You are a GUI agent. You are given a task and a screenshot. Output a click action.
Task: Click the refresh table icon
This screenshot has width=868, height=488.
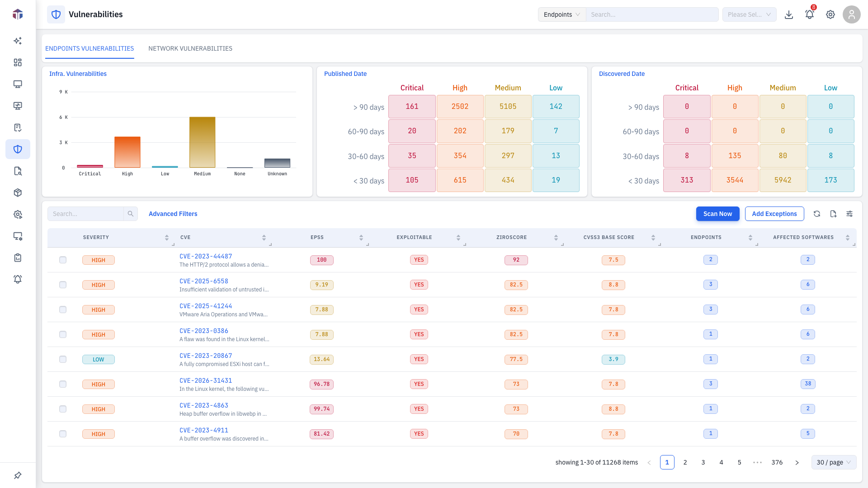[x=817, y=214]
